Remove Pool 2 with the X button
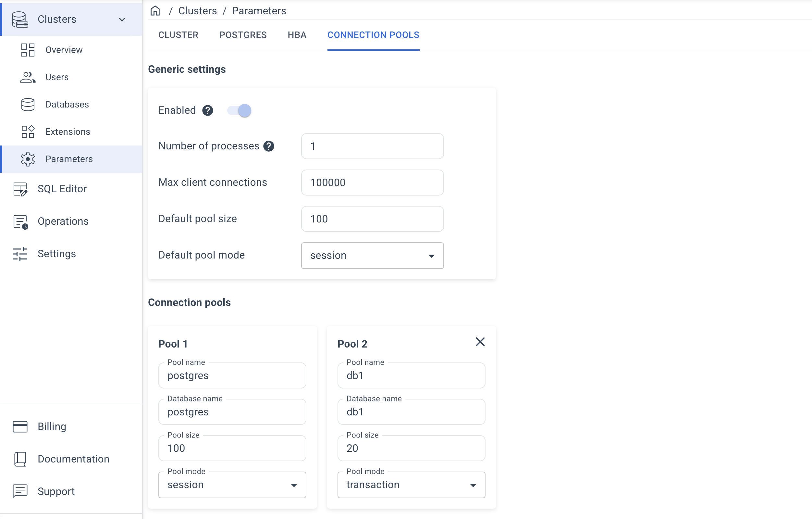 click(480, 342)
